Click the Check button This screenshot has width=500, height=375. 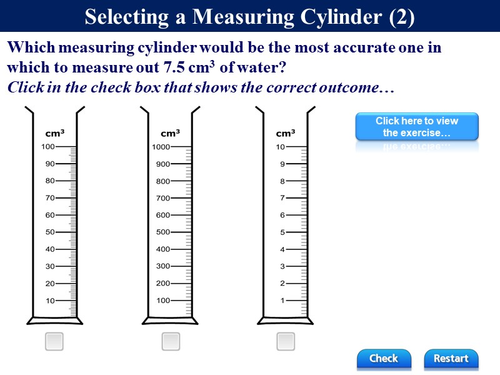point(384,359)
